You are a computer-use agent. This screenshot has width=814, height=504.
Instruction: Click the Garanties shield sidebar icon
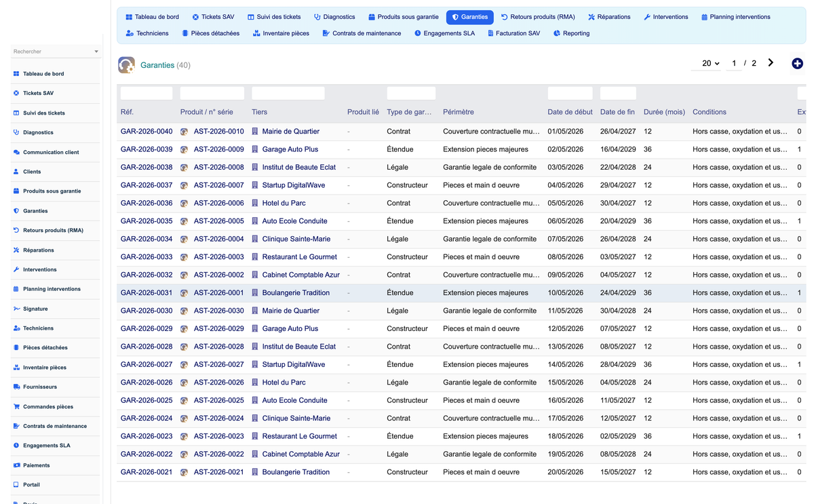pos(16,211)
